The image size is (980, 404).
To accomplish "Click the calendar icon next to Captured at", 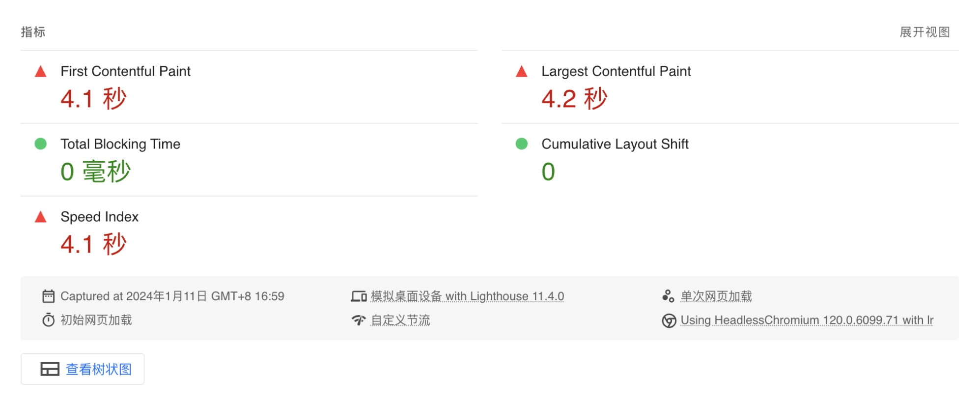I will pos(48,296).
